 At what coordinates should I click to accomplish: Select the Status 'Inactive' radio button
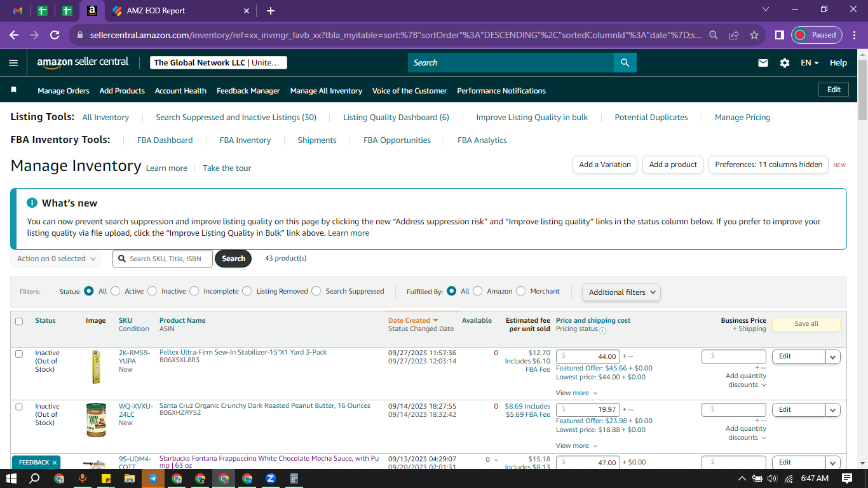pos(153,291)
